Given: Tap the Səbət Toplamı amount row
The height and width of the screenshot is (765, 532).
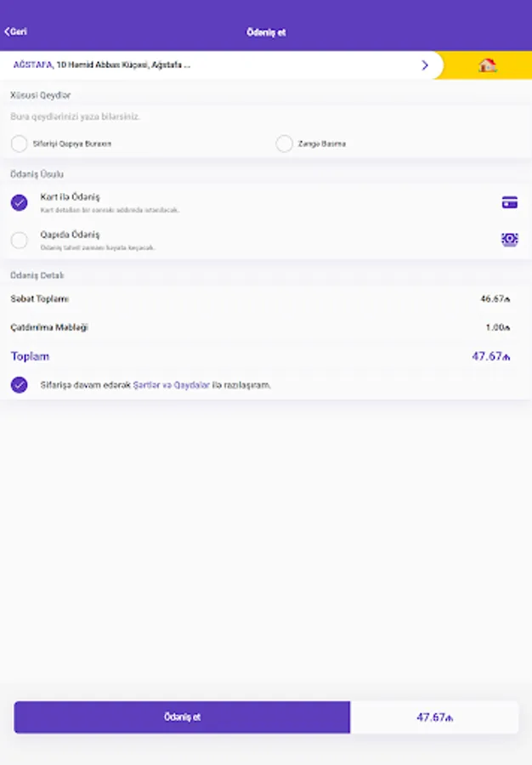Looking at the screenshot, I should 266,298.
